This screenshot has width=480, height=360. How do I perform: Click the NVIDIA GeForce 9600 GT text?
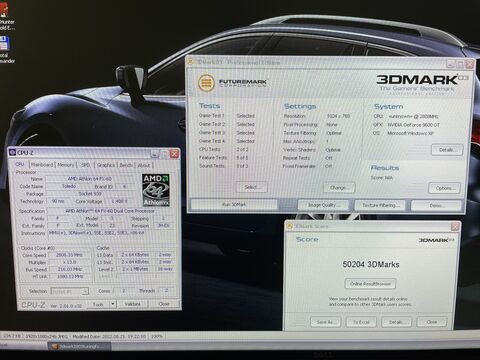pyautogui.click(x=413, y=125)
